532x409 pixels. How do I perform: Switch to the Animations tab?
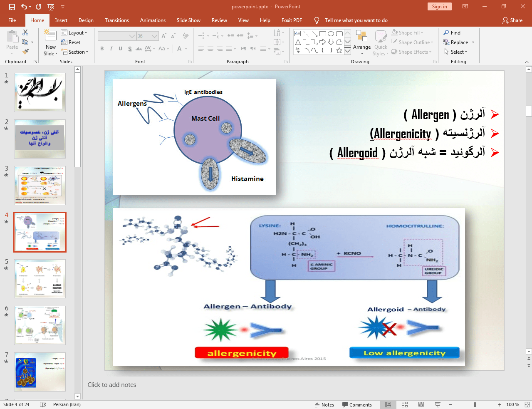point(153,20)
